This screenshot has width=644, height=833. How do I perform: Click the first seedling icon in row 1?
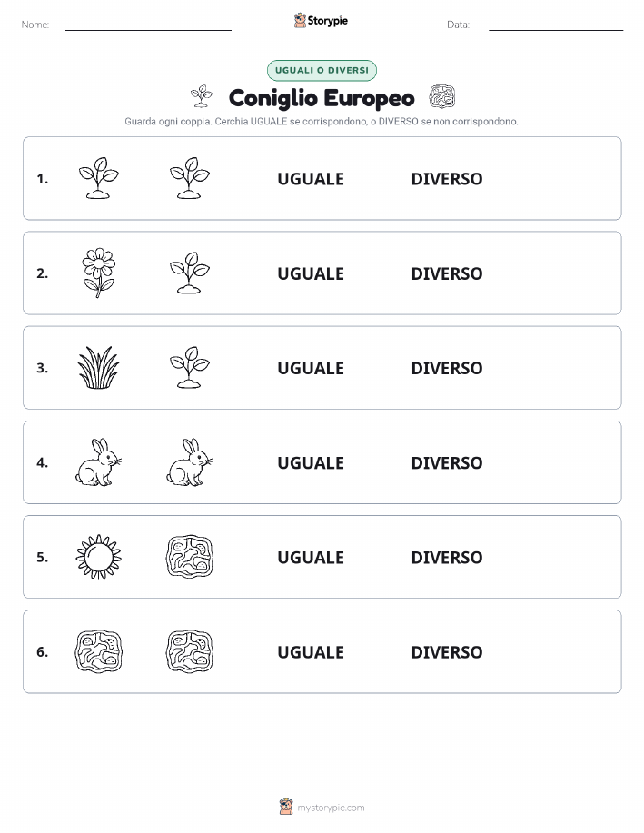coord(98,178)
